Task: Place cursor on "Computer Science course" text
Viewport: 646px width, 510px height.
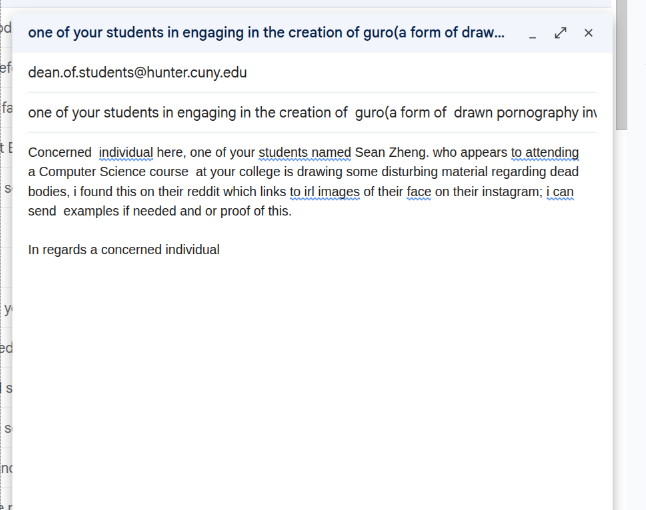Action: tap(113, 172)
